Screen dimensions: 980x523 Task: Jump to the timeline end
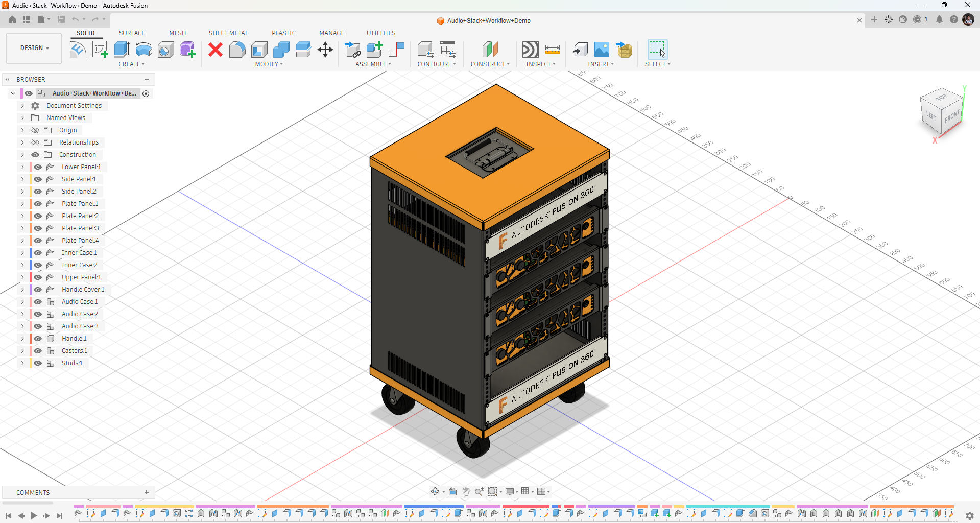[x=59, y=516]
